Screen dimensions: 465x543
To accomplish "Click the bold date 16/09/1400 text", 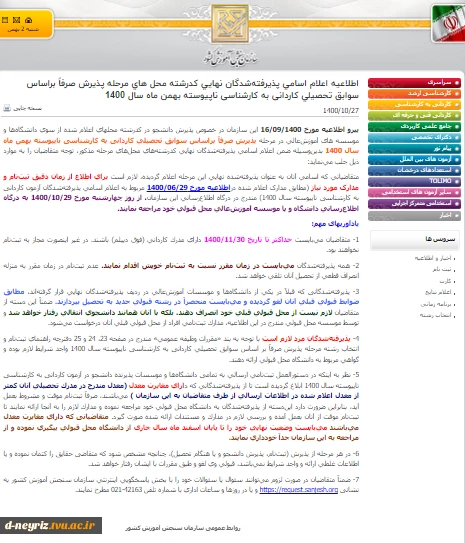I will 281,130.
